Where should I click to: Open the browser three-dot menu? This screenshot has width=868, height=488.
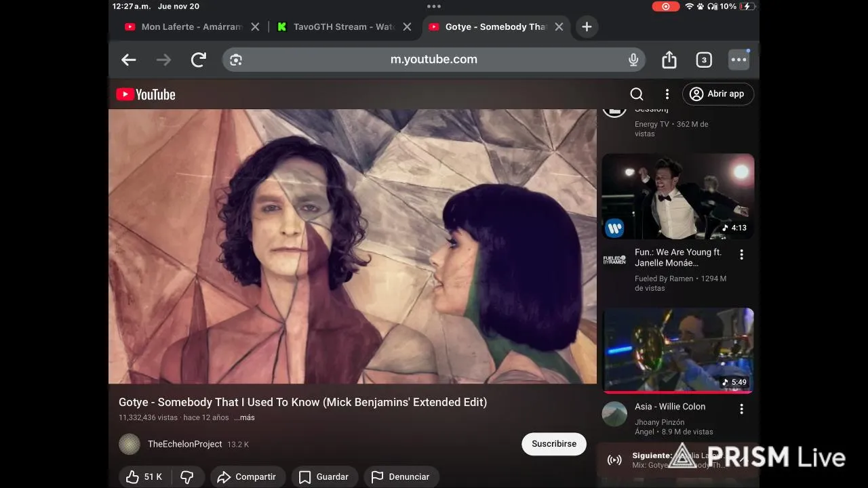(x=738, y=60)
